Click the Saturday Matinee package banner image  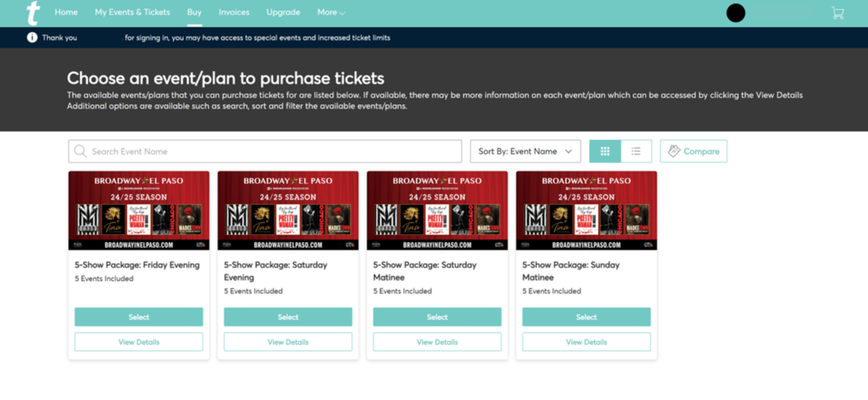click(437, 210)
